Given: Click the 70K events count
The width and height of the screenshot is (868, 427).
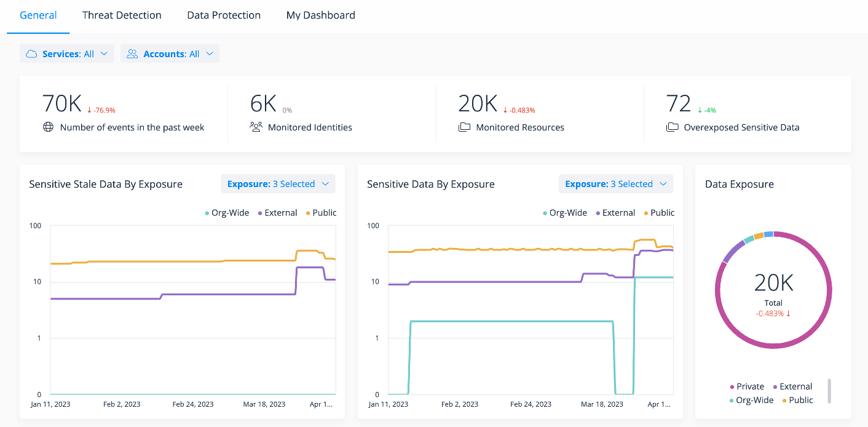Looking at the screenshot, I should coord(61,104).
